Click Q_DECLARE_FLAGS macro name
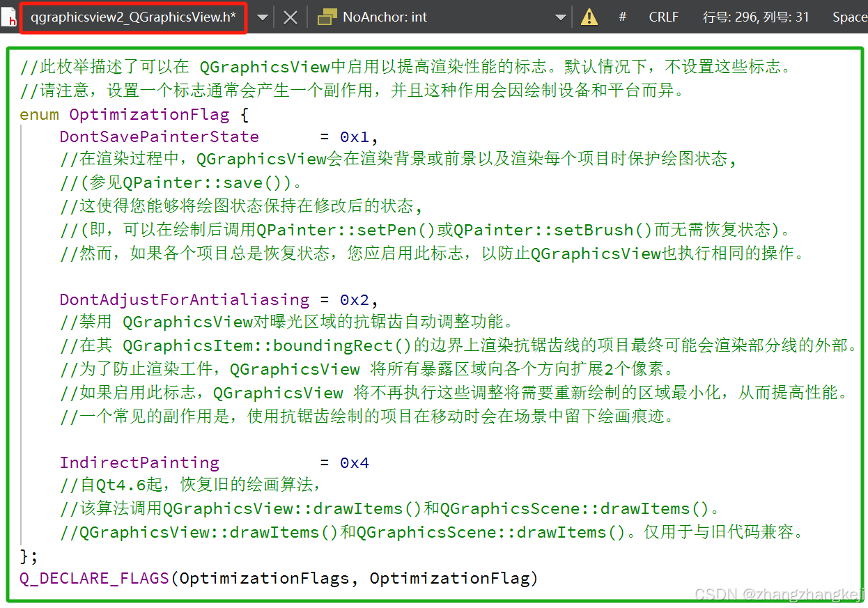 point(94,578)
